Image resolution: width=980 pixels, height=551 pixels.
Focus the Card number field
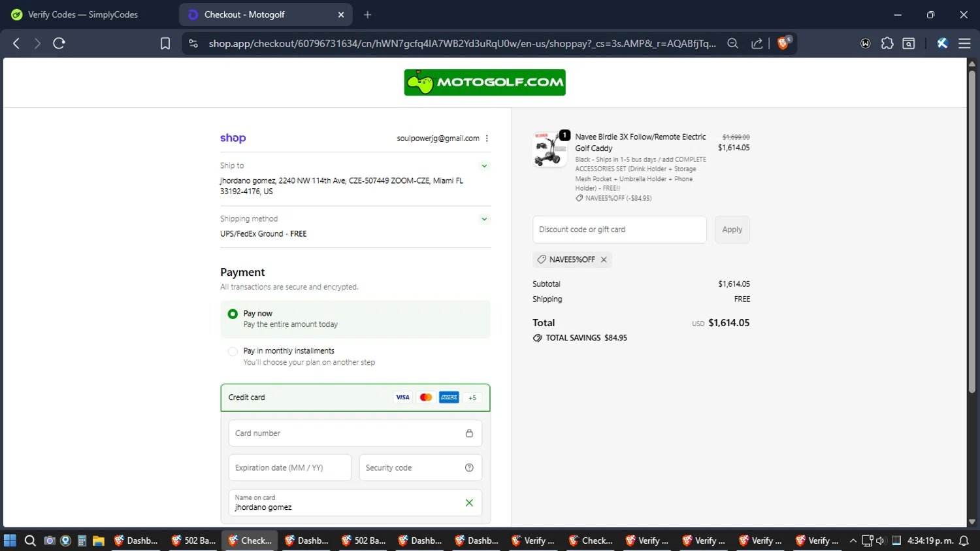[355, 433]
